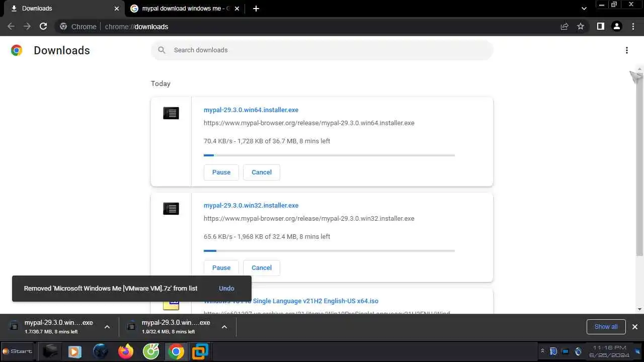Open a new tab with the plus icon
This screenshot has width=644, height=362.
click(256, 9)
